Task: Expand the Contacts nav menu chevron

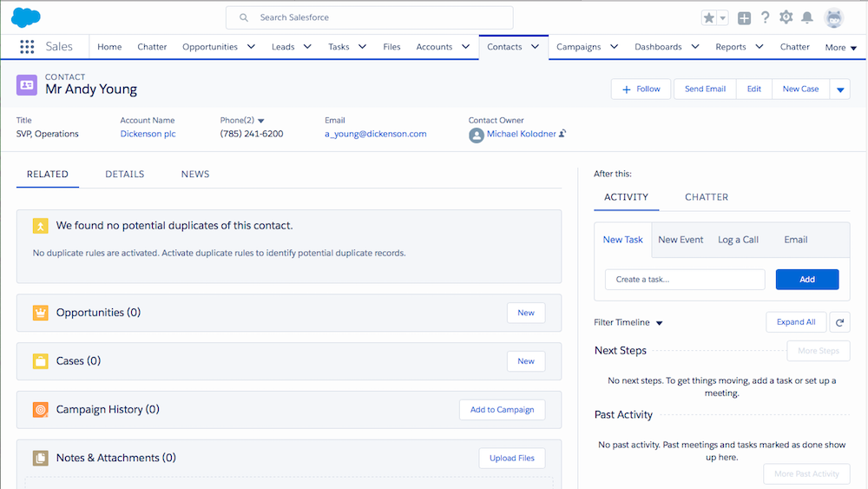Action: coord(535,47)
